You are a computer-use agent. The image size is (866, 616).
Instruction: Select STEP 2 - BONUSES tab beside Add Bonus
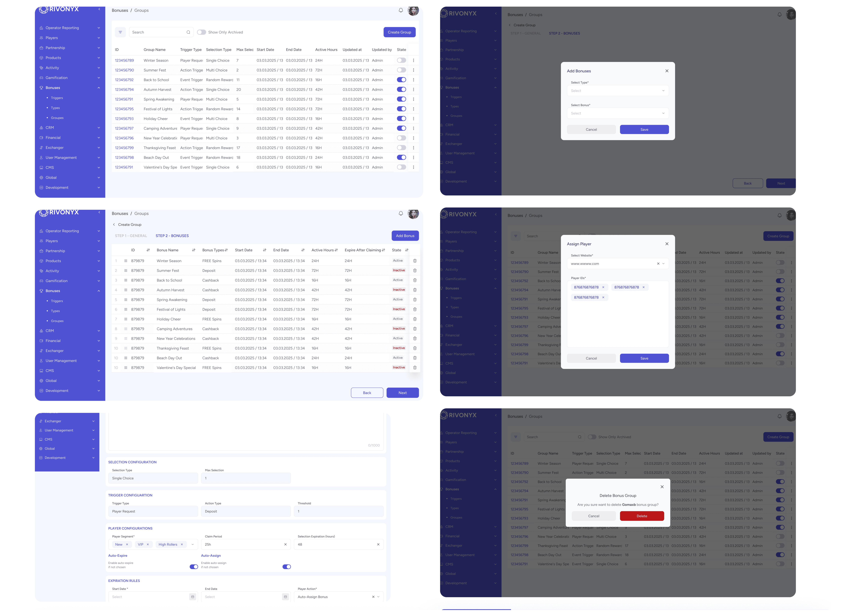[172, 236]
